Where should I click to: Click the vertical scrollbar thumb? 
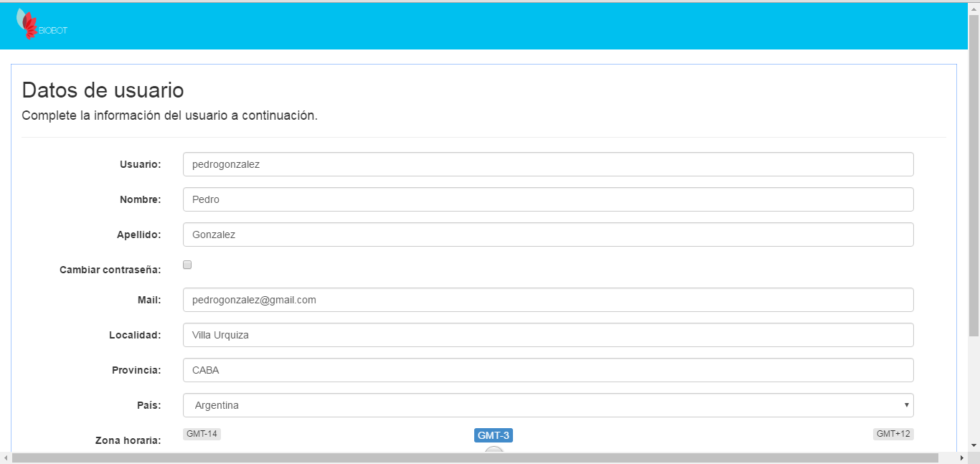974,176
